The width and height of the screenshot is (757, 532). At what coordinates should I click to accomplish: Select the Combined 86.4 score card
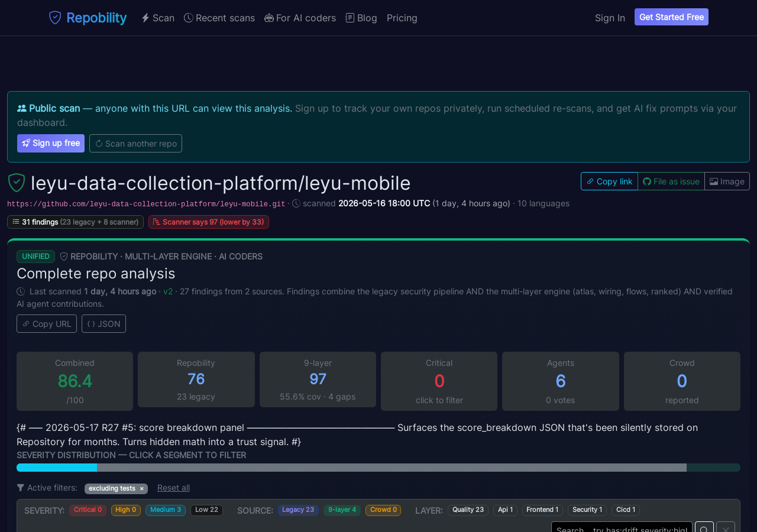[x=75, y=381]
